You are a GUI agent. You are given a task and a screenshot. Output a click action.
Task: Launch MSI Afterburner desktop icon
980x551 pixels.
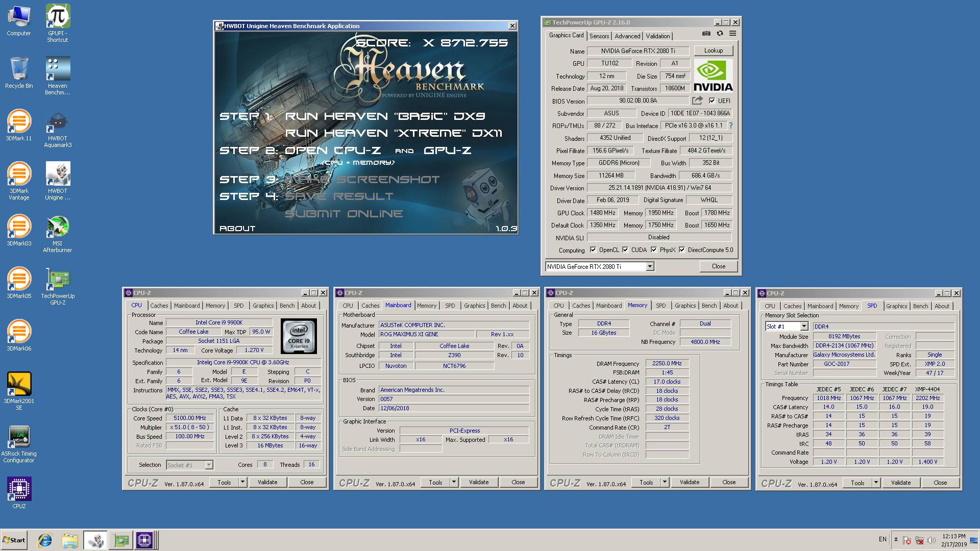[x=58, y=234]
